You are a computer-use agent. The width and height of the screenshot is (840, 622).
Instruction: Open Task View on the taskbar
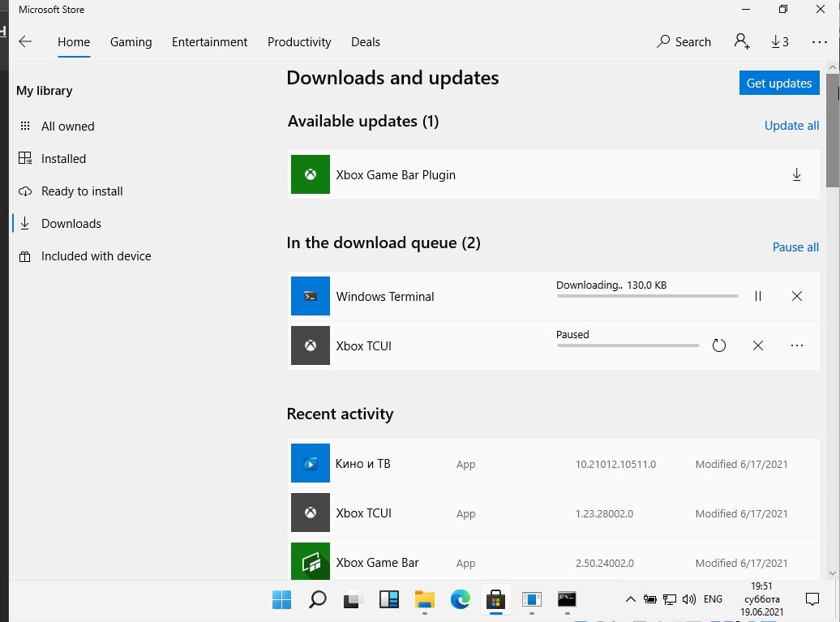pos(353,599)
